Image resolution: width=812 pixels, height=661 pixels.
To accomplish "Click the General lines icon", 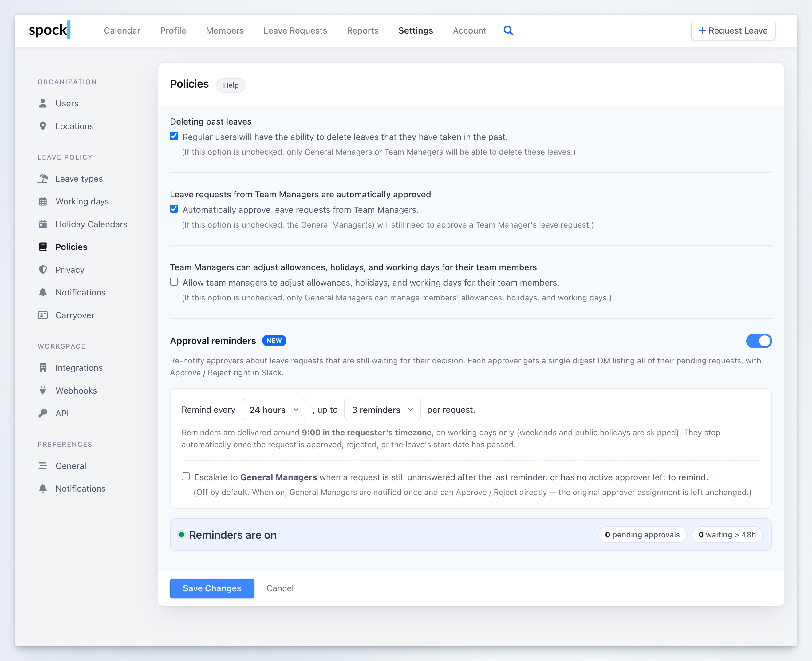I will 43,466.
